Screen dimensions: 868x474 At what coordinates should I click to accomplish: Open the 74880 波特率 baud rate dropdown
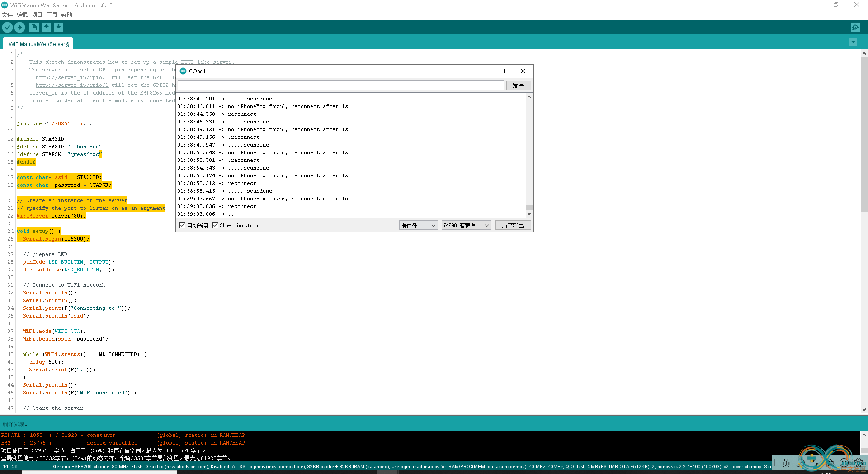pyautogui.click(x=466, y=225)
